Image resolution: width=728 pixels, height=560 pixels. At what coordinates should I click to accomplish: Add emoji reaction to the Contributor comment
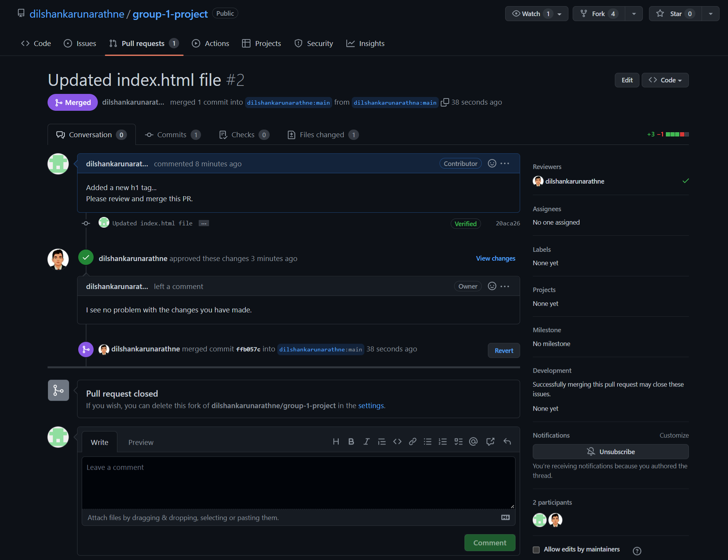click(x=492, y=163)
